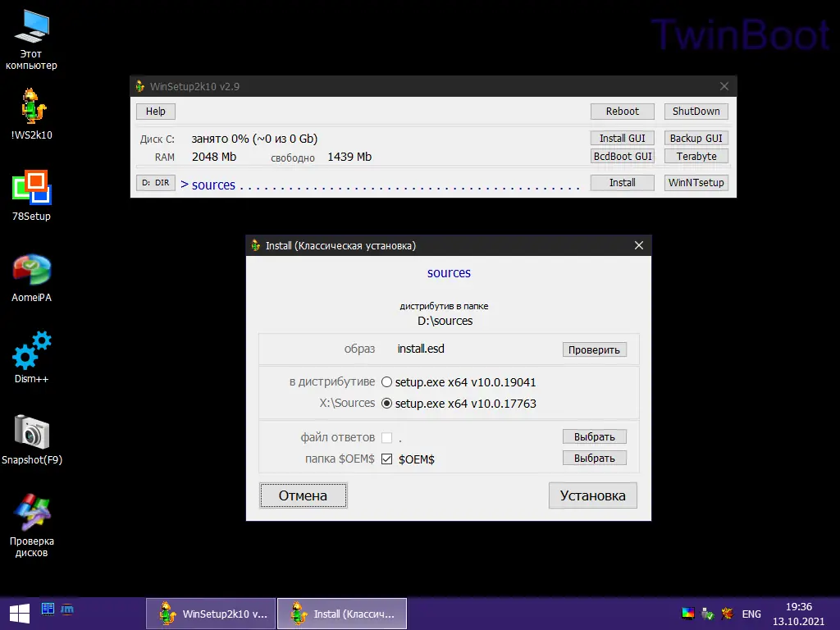
Task: Open the 78Setup desktop icon
Action: [x=31, y=195]
